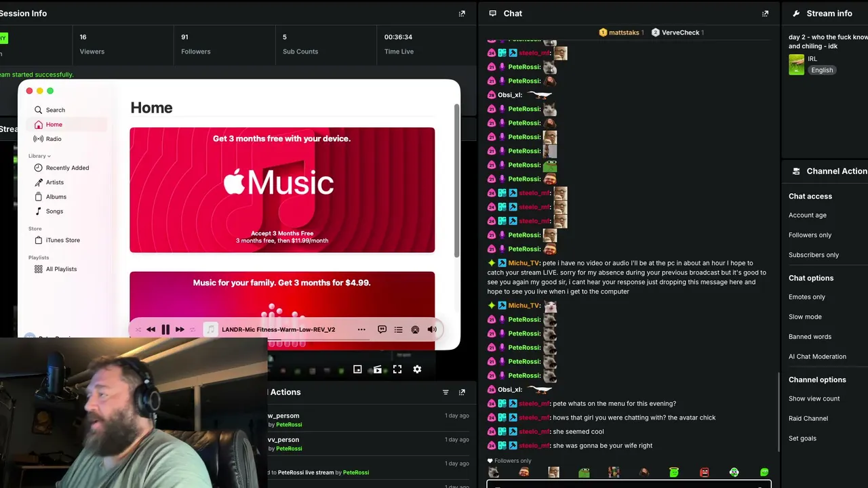Show the Up Next queue list in Music
Image resolution: width=868 pixels, height=488 pixels.
point(398,329)
